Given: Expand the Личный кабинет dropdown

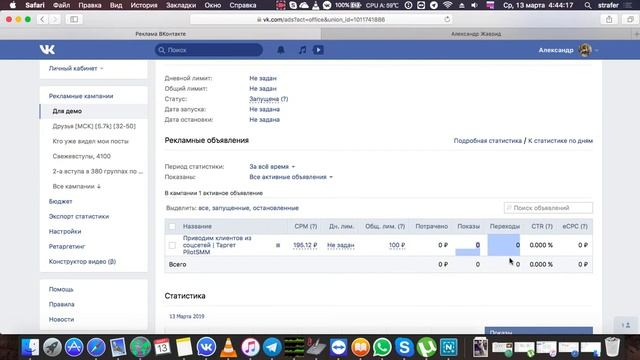Looking at the screenshot, I should 76,69.
